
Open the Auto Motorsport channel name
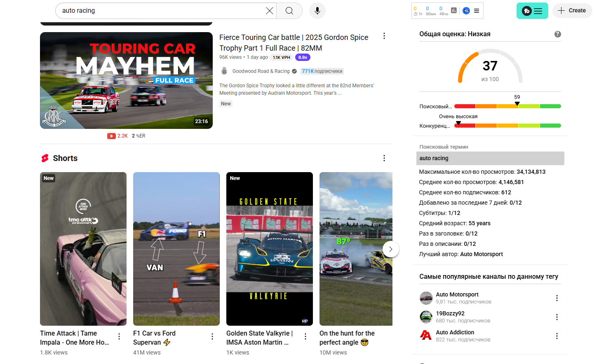pyautogui.click(x=457, y=294)
